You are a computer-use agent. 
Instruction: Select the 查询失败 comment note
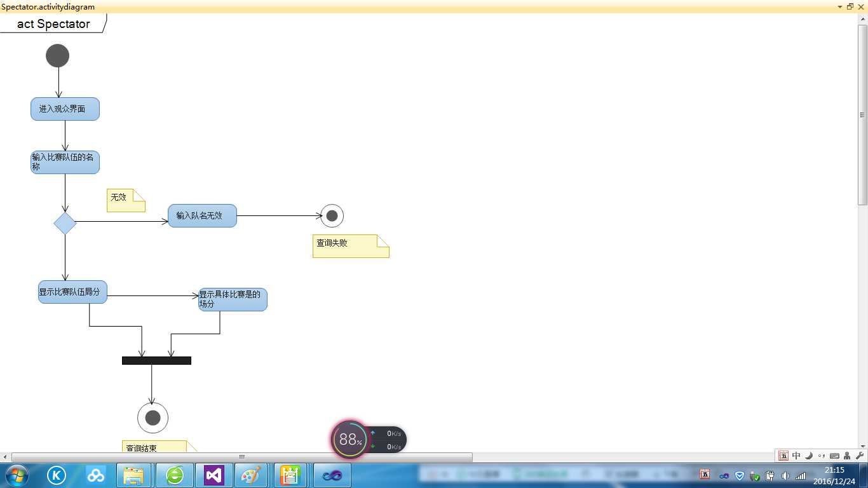click(351, 246)
